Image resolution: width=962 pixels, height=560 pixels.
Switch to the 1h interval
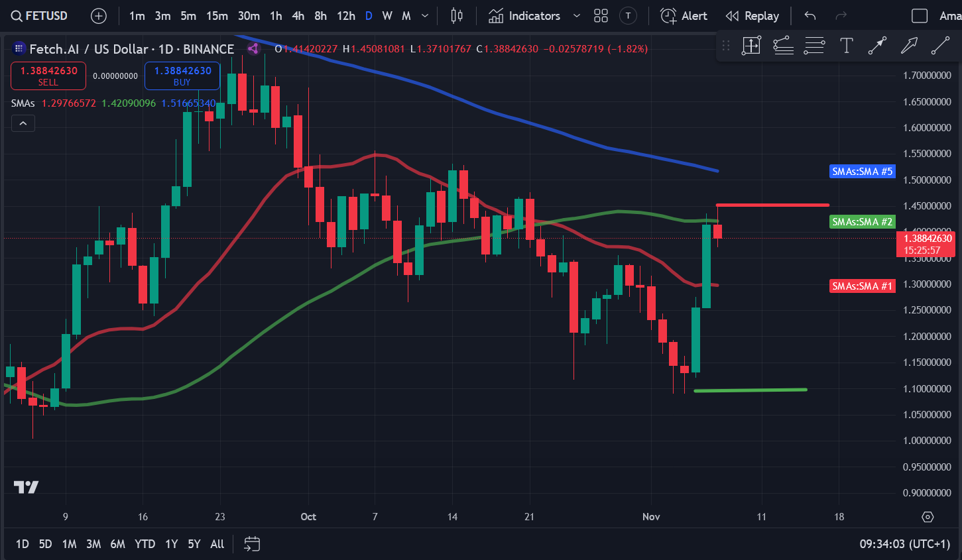[276, 16]
